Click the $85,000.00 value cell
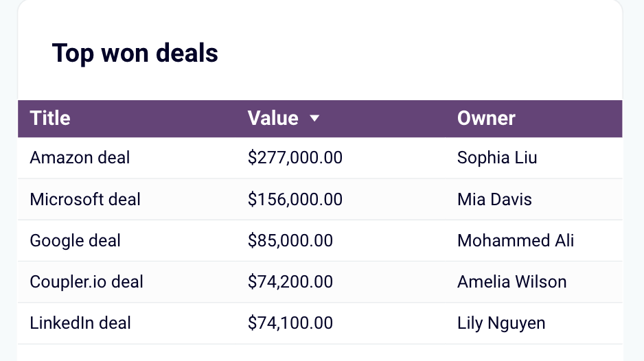 [x=290, y=241]
